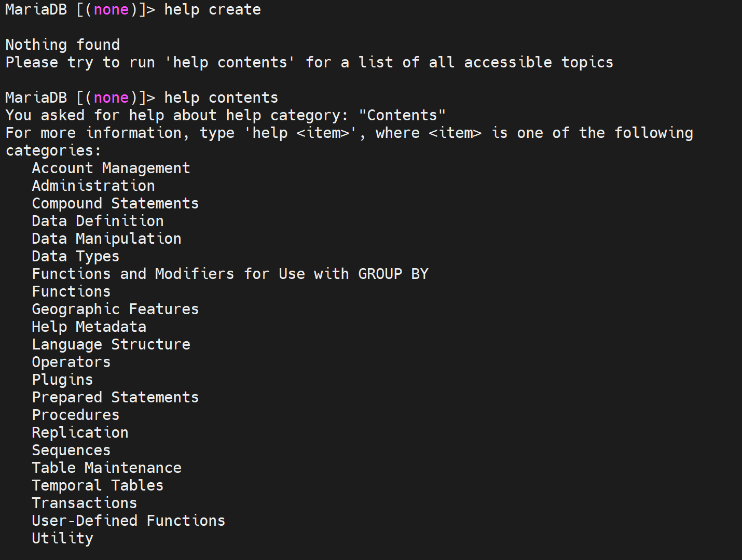Click the 'Account Management' help category
742x560 pixels.
coord(111,168)
